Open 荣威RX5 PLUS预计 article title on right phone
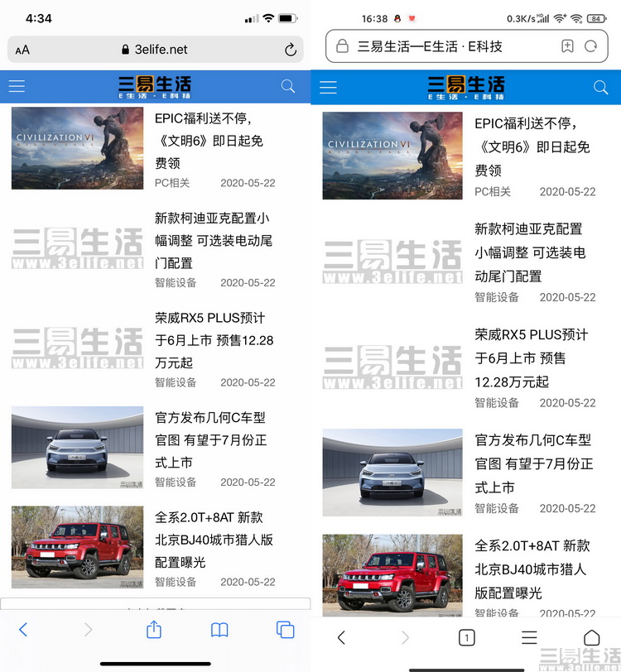The width and height of the screenshot is (621, 672). [532, 358]
